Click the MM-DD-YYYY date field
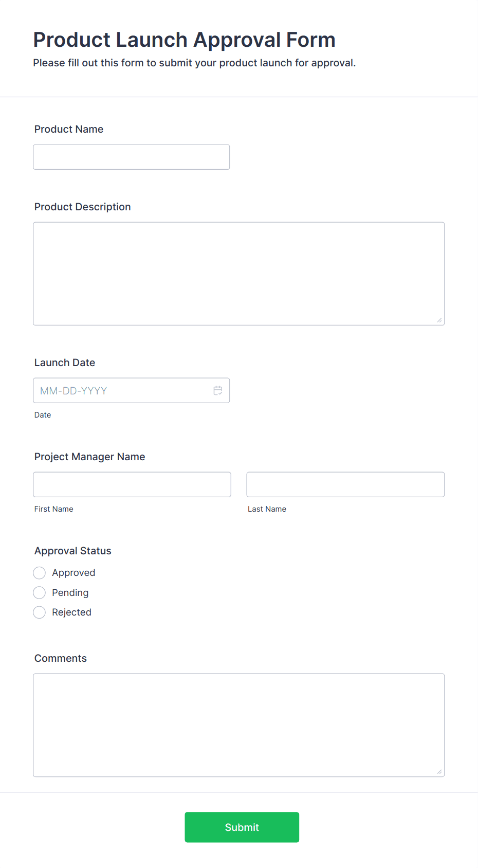 [132, 390]
